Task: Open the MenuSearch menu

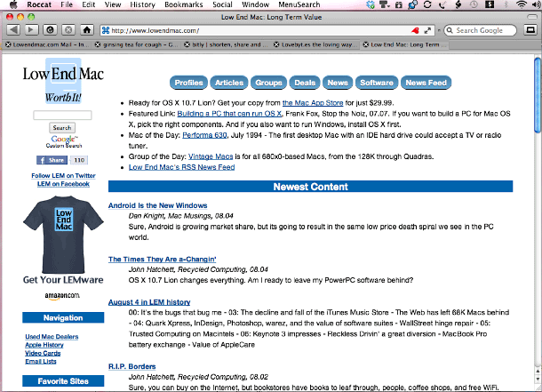Action: click(299, 4)
